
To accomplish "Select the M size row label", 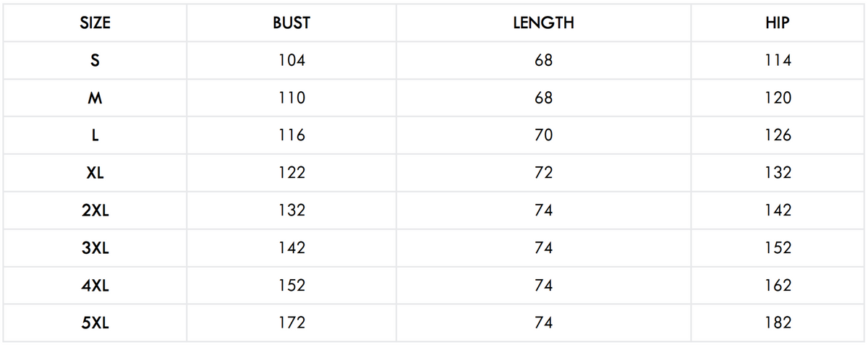I will click(95, 98).
